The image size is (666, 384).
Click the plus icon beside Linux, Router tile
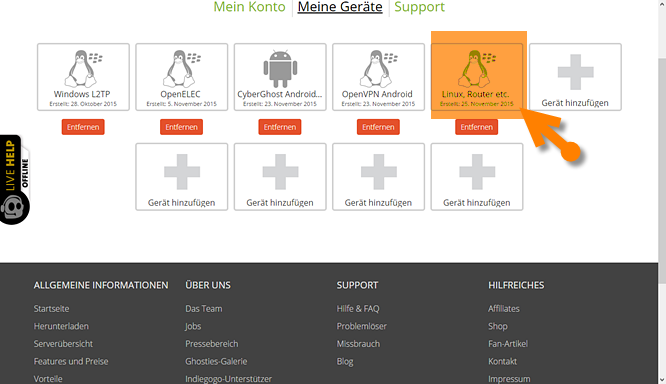[575, 72]
